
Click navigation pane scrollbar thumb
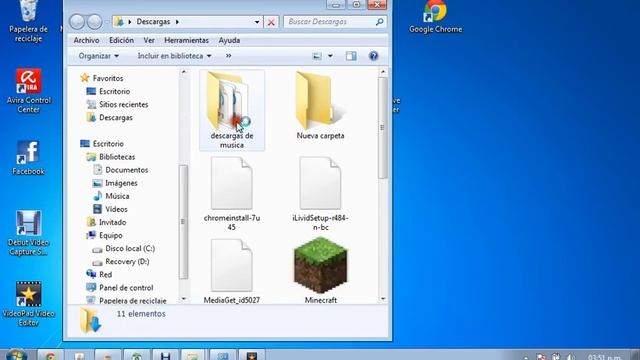[183, 222]
